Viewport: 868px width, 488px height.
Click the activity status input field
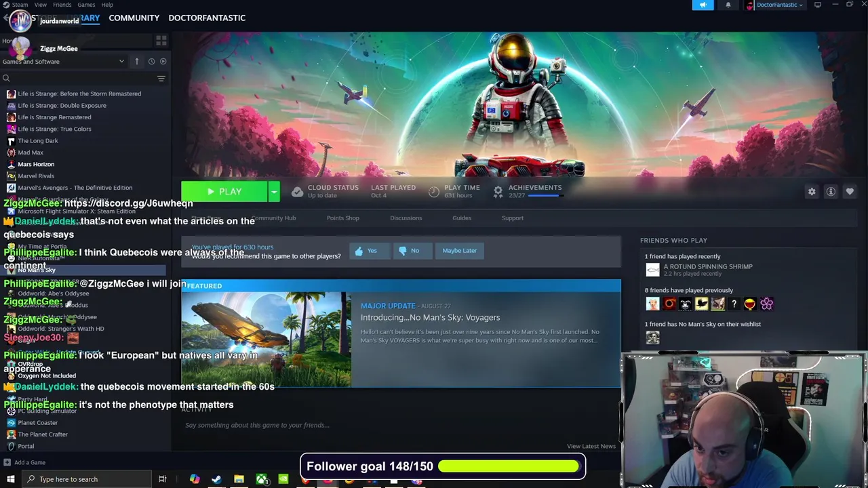[400, 425]
